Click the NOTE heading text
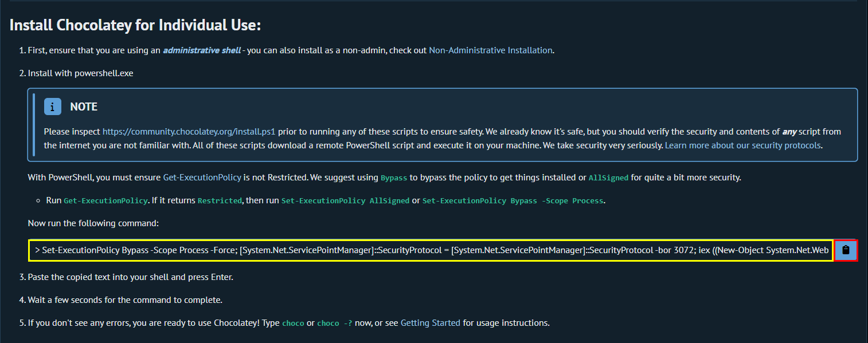 [x=84, y=107]
